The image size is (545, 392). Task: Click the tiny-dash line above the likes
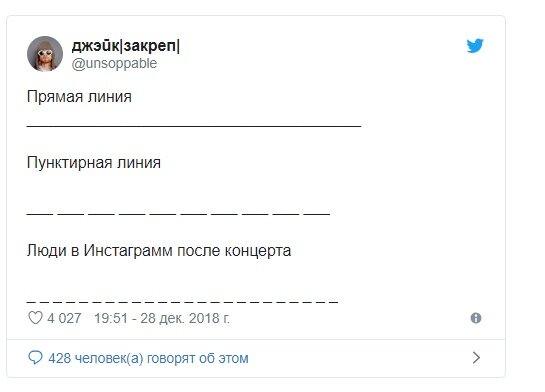182,302
